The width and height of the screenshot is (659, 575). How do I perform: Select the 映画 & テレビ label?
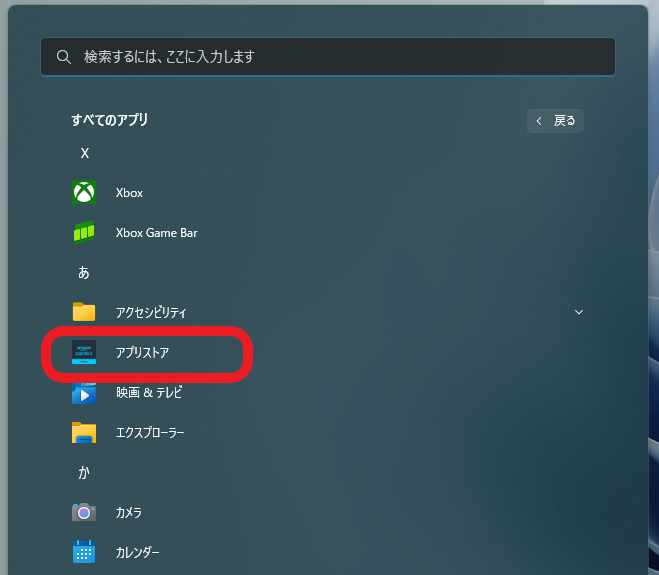click(x=149, y=393)
